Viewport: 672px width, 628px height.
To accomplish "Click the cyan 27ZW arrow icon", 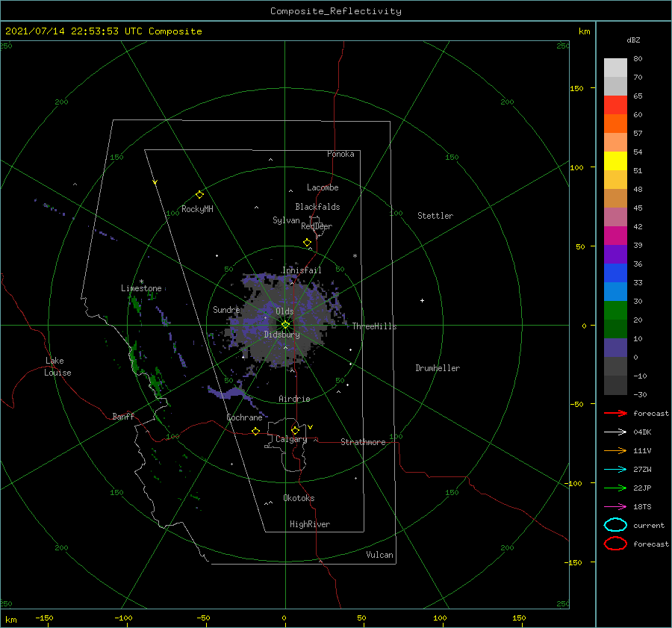I will coord(615,469).
